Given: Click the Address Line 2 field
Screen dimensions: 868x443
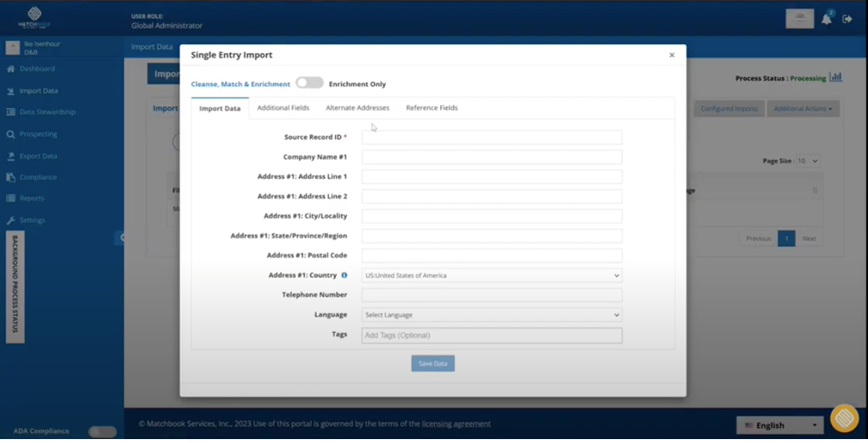Looking at the screenshot, I should click(492, 196).
